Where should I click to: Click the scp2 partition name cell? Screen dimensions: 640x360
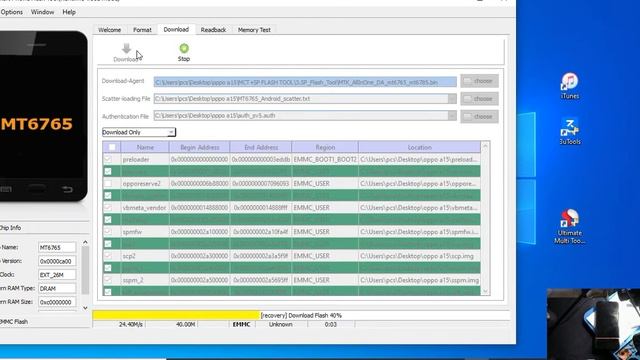[145, 256]
